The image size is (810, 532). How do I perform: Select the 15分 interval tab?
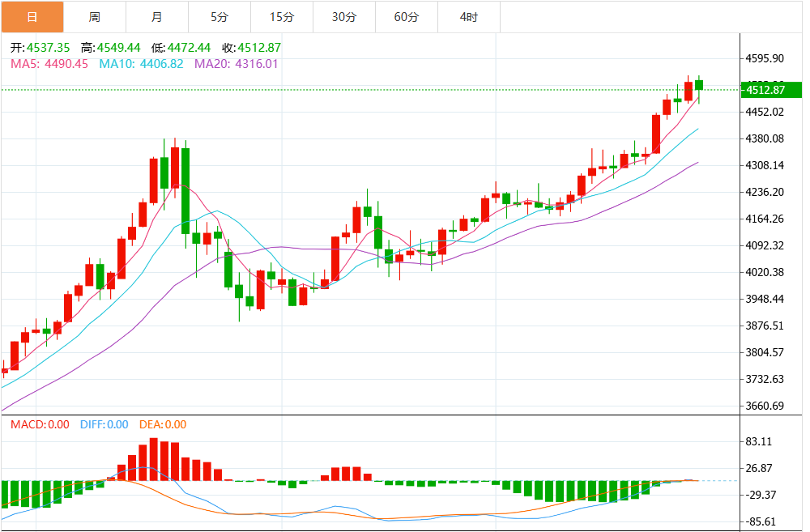coord(282,16)
